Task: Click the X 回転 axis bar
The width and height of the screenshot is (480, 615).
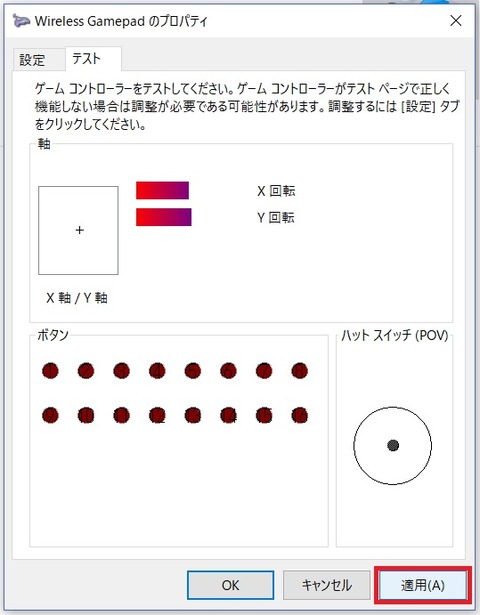Action: click(162, 190)
